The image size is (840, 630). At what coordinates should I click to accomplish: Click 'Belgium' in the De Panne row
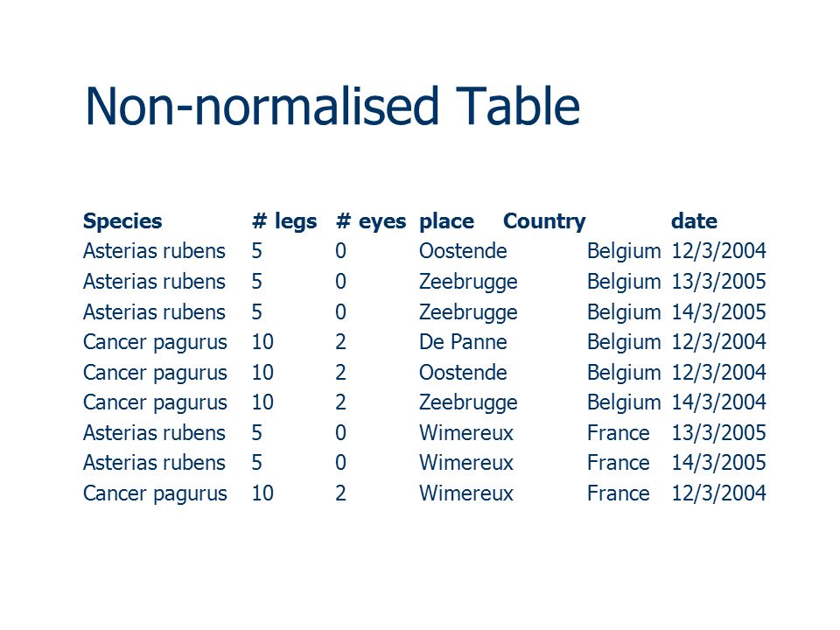tap(624, 343)
